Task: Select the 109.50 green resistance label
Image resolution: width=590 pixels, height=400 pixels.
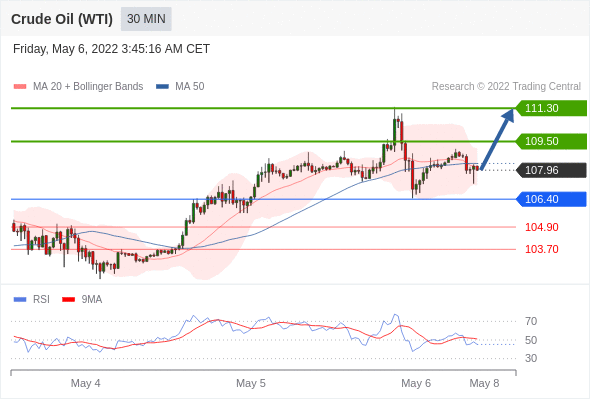Action: (x=551, y=141)
